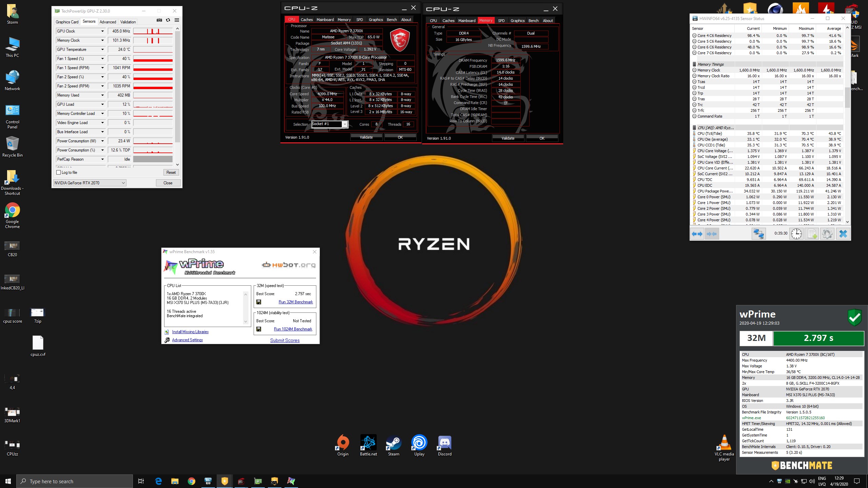
Task: Open the GPU Load sensor dropdown
Action: (x=102, y=104)
